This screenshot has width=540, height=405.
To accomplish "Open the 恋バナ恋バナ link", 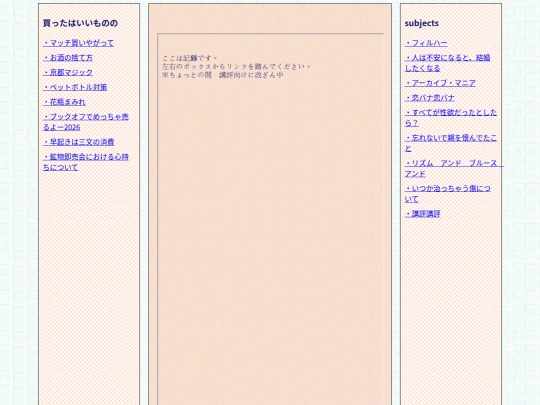I will (x=430, y=98).
